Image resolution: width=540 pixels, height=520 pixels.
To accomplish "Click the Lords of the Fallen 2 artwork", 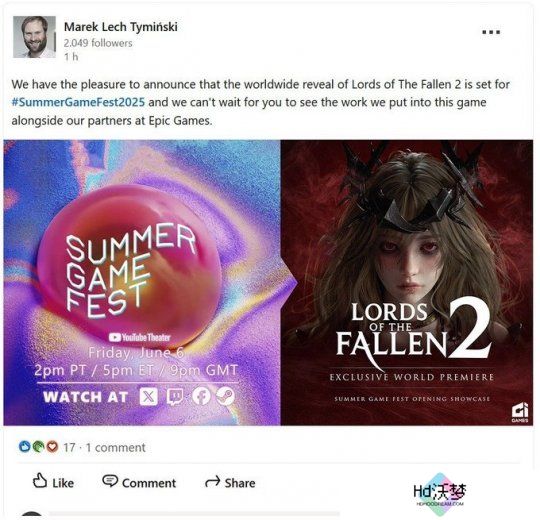I will (407, 282).
